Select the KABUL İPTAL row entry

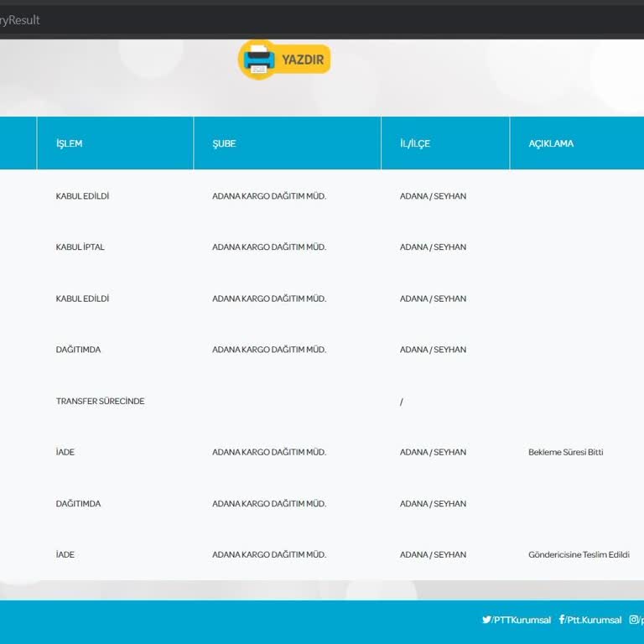[x=80, y=247]
